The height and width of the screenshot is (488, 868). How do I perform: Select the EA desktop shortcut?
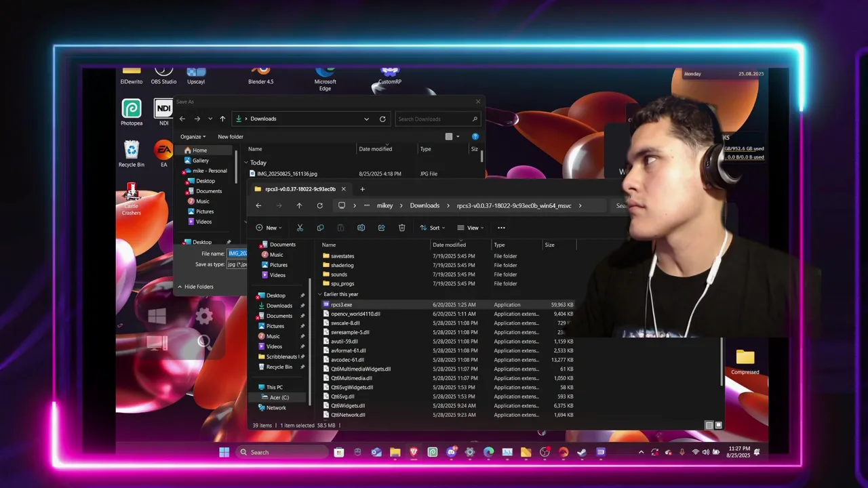163,154
